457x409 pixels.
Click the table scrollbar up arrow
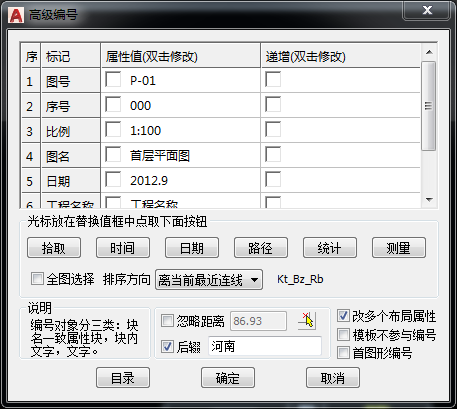coord(429,52)
